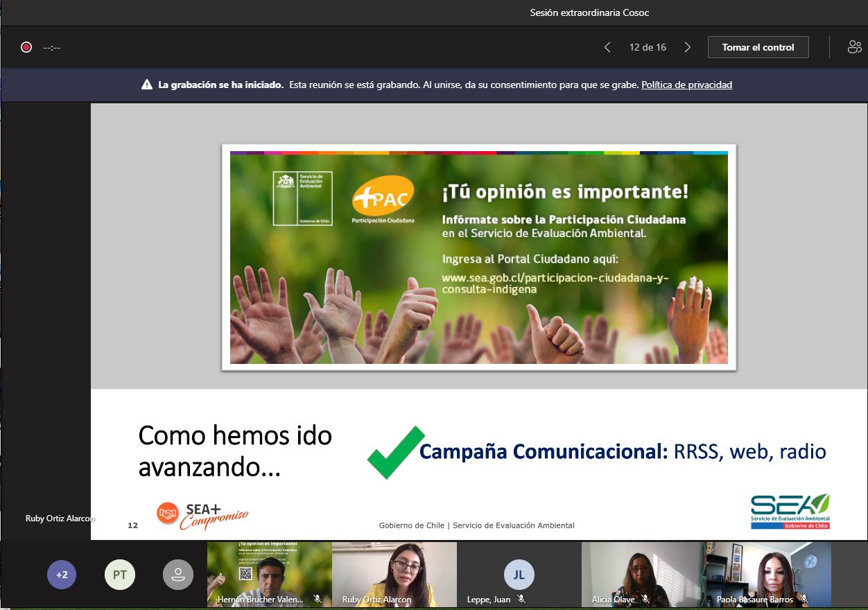Select the PT participant avatar
Screen dimensions: 868x610
coord(120,575)
